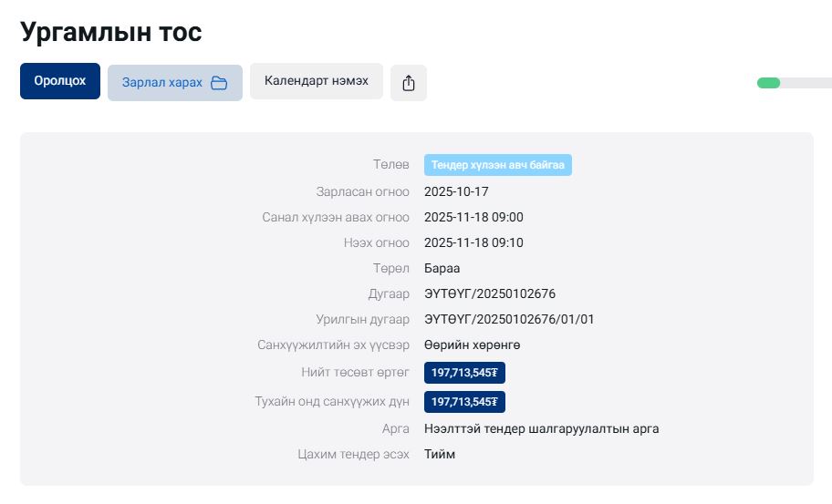
Task: Click the share icon button
Action: pos(409,83)
